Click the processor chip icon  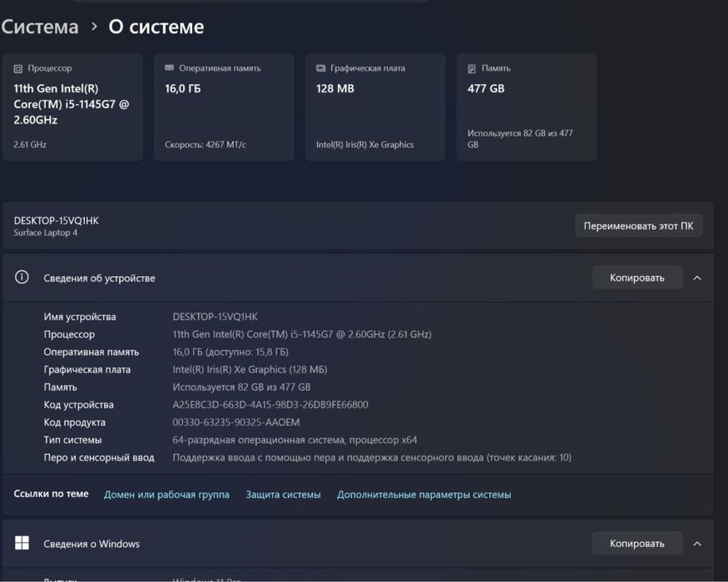(x=17, y=69)
